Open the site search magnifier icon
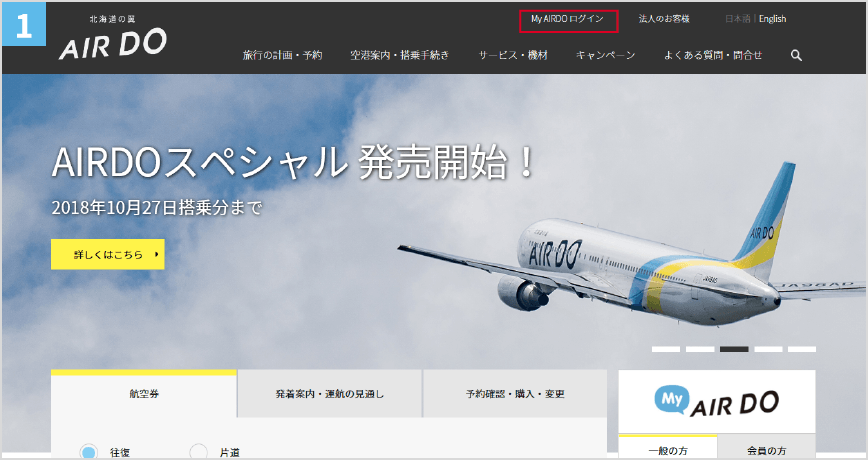 click(796, 55)
